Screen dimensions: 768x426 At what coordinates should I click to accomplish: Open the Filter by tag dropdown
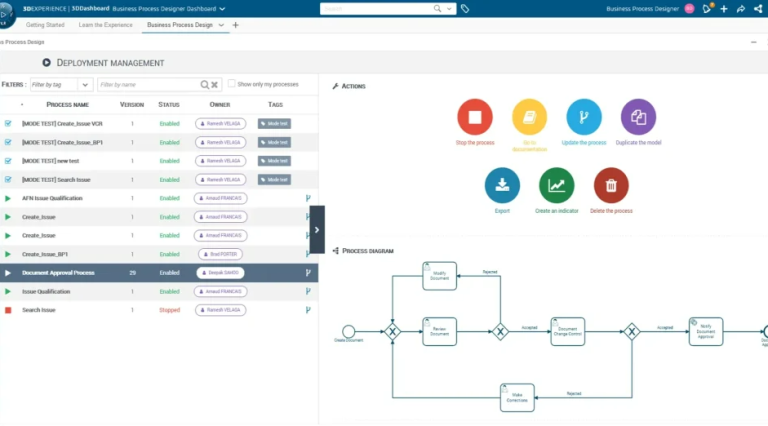(85, 85)
